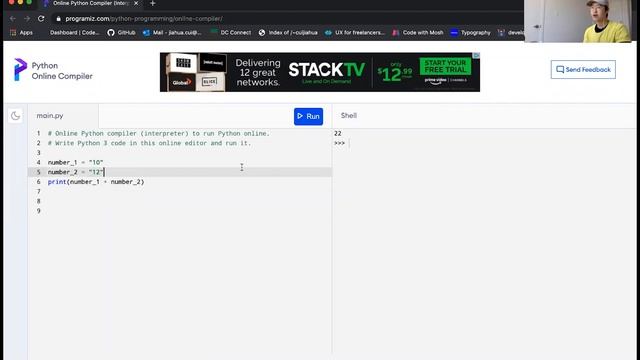Image resolution: width=640 pixels, height=360 pixels.
Task: Click the print statement on line 6
Action: point(96,182)
